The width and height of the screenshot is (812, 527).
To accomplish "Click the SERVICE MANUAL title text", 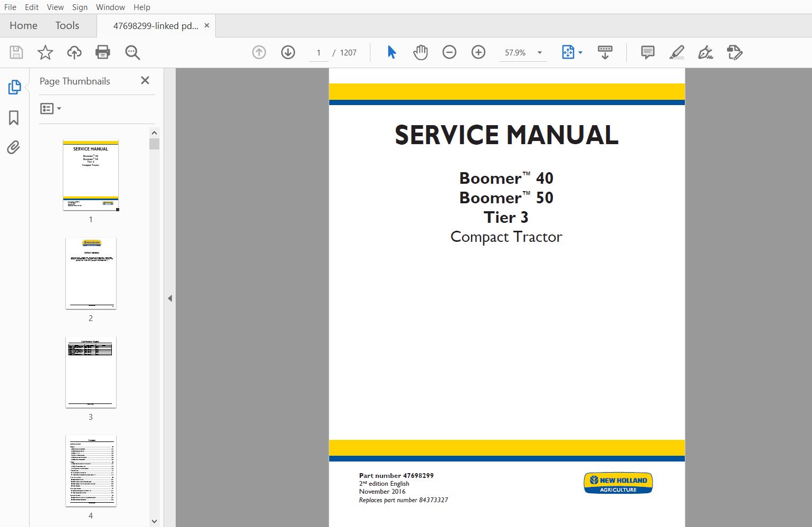I will (x=507, y=135).
